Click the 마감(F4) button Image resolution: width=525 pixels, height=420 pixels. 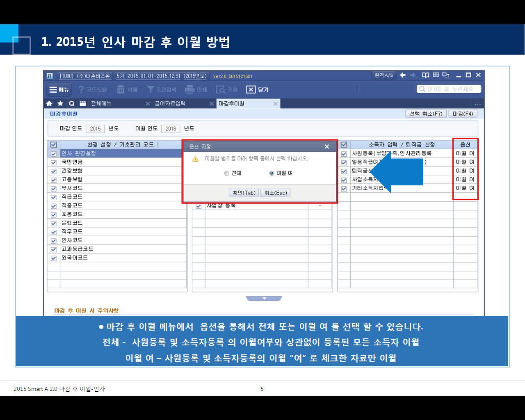click(463, 114)
